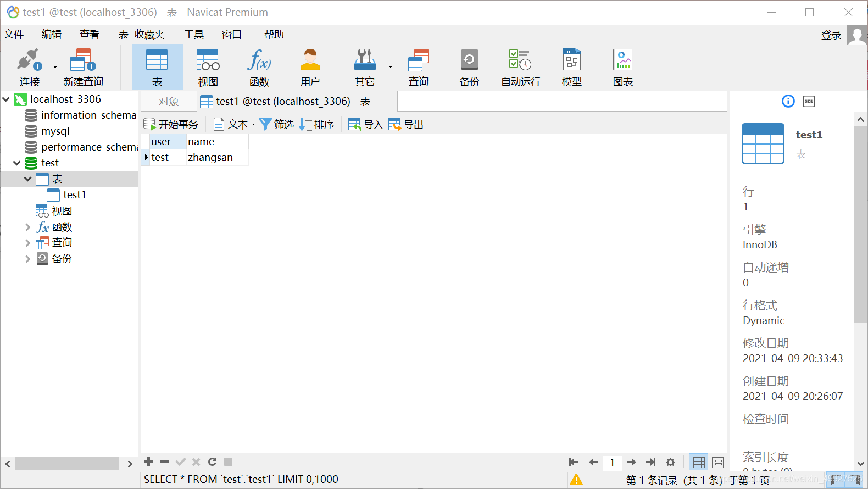Collapse the localhost_3306 connection node
868x489 pixels.
tap(6, 99)
